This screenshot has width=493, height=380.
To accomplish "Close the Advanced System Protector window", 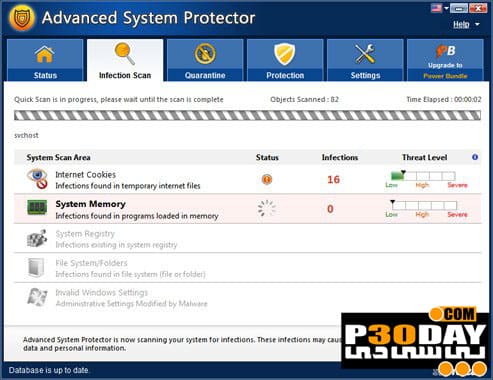I will click(478, 8).
